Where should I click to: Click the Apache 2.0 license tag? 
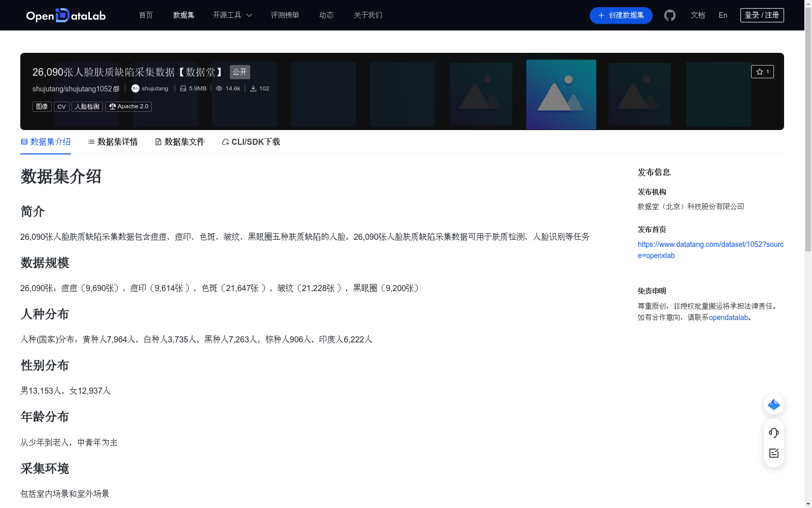128,107
